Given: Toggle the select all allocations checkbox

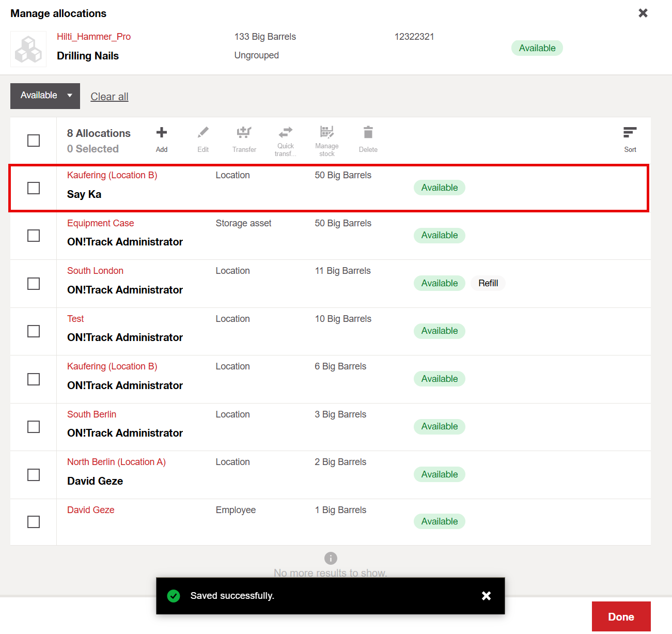Looking at the screenshot, I should click(x=34, y=141).
